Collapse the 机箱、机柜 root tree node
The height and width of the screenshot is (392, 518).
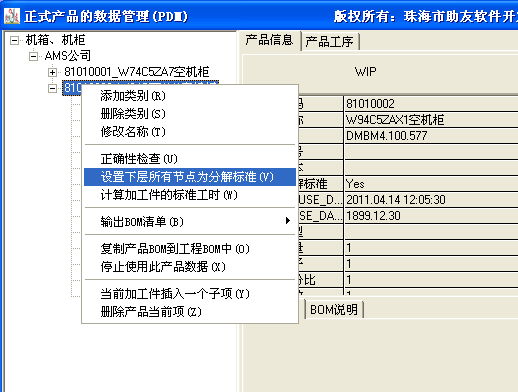pos(14,40)
